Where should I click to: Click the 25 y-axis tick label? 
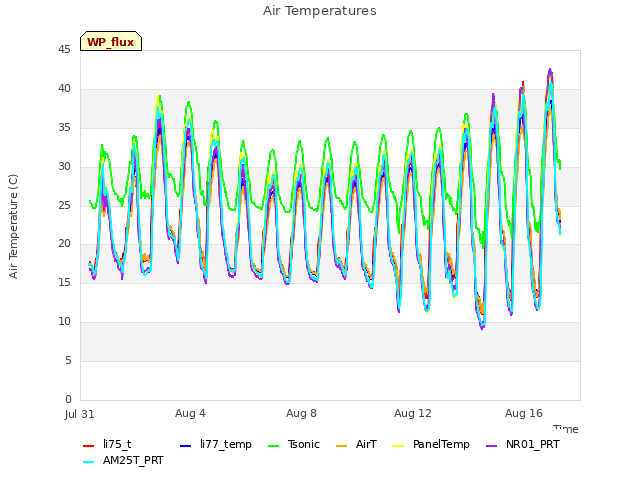64,205
